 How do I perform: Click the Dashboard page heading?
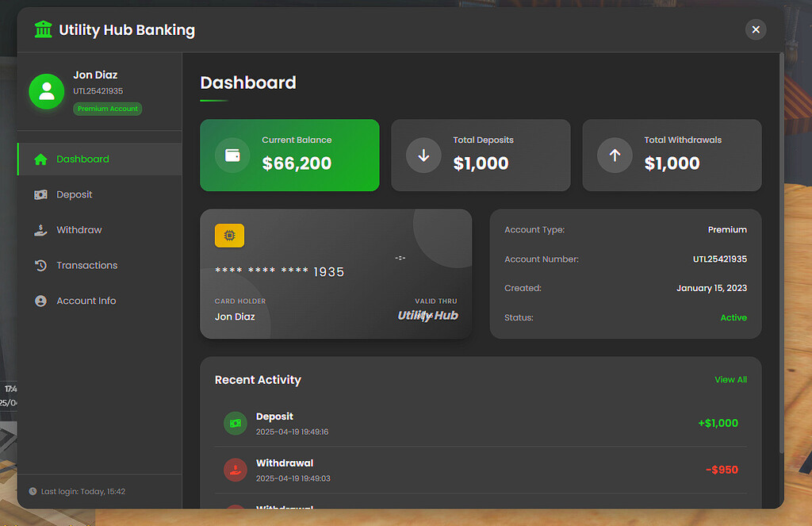pos(248,83)
